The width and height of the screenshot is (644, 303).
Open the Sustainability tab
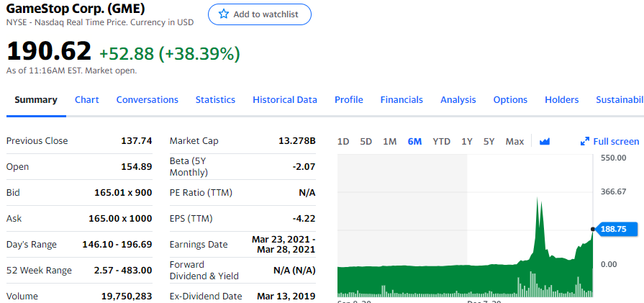point(620,100)
